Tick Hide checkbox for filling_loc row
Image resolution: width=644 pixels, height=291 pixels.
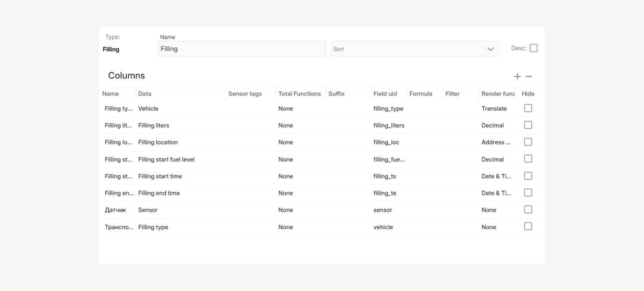coord(528,142)
